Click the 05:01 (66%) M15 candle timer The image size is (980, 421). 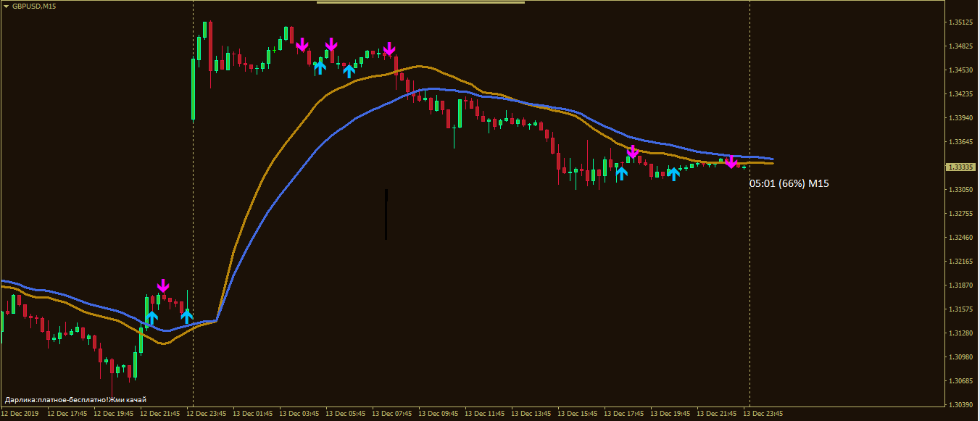[789, 184]
